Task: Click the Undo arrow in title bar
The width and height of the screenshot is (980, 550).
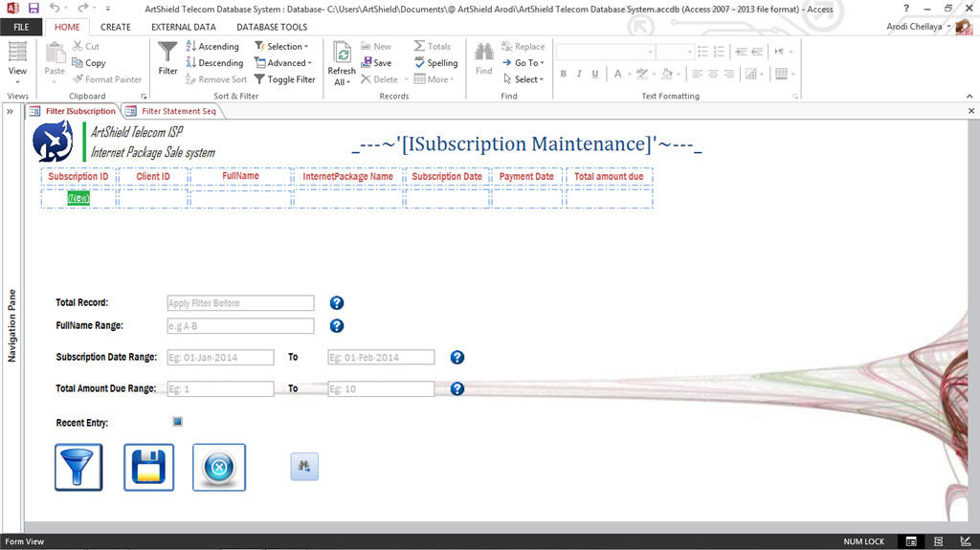Action: (x=55, y=8)
